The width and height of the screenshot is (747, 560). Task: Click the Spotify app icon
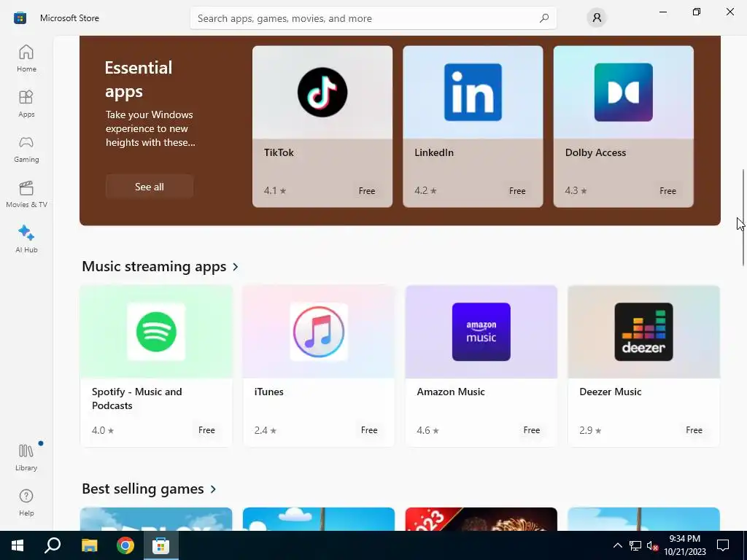point(156,332)
